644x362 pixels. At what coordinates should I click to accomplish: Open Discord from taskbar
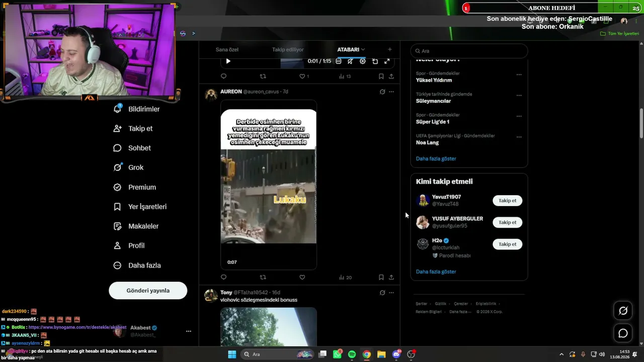coord(396,354)
